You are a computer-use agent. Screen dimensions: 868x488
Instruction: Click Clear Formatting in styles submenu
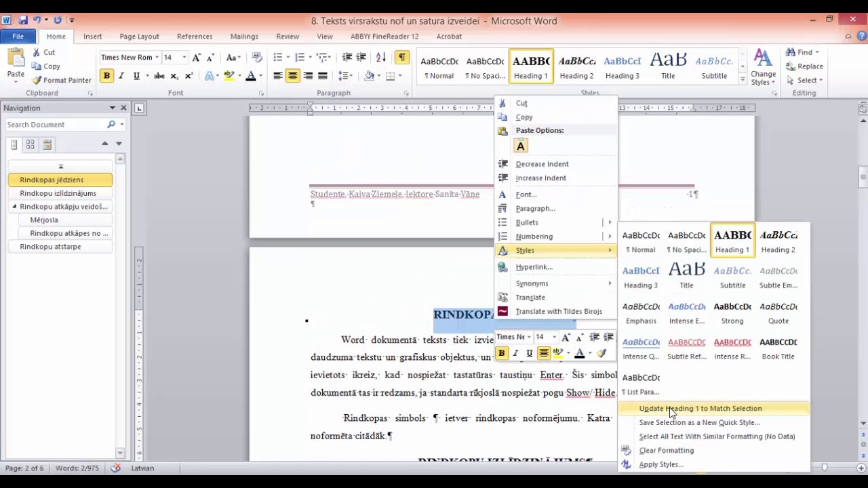713,451
